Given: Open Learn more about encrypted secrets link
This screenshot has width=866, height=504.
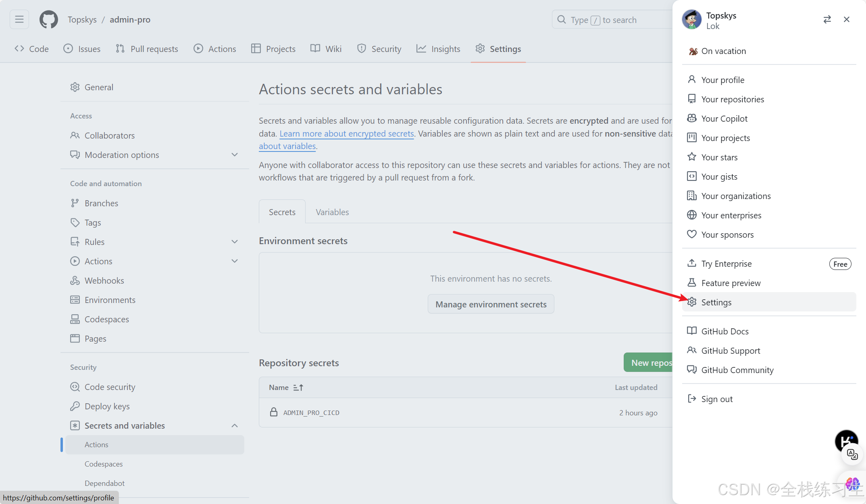Looking at the screenshot, I should coord(347,133).
